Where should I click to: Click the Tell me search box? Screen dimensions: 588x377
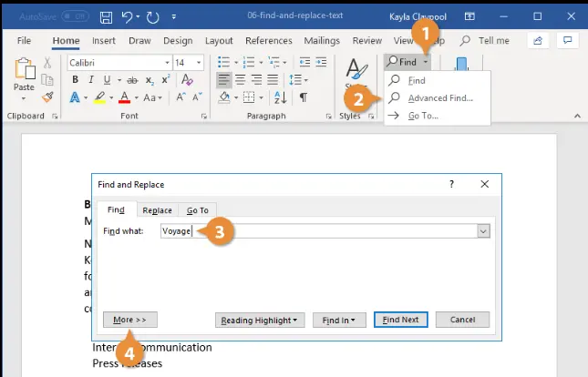point(485,40)
